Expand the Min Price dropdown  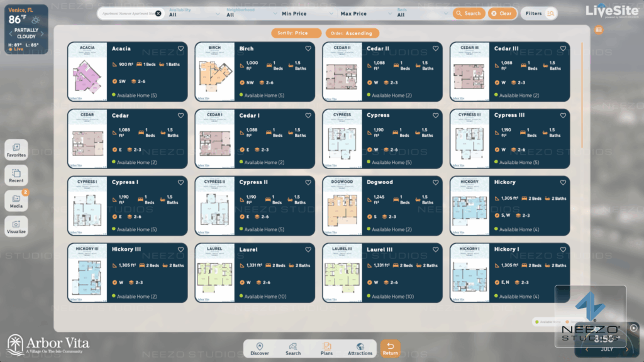(x=307, y=14)
